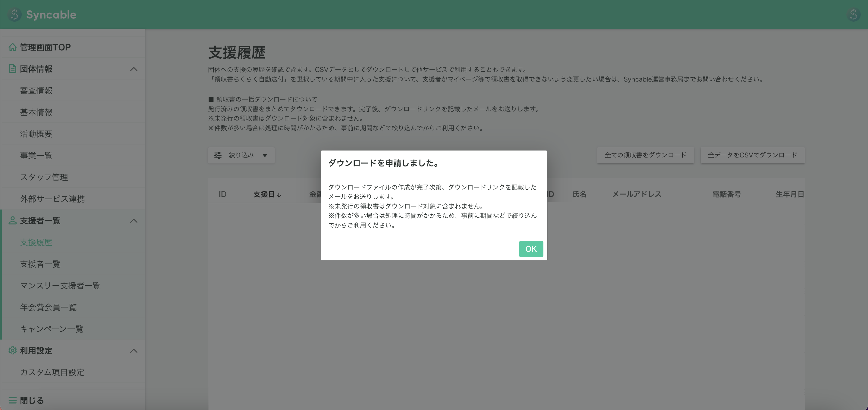Open the gear icon for 利用設定

[x=12, y=350]
